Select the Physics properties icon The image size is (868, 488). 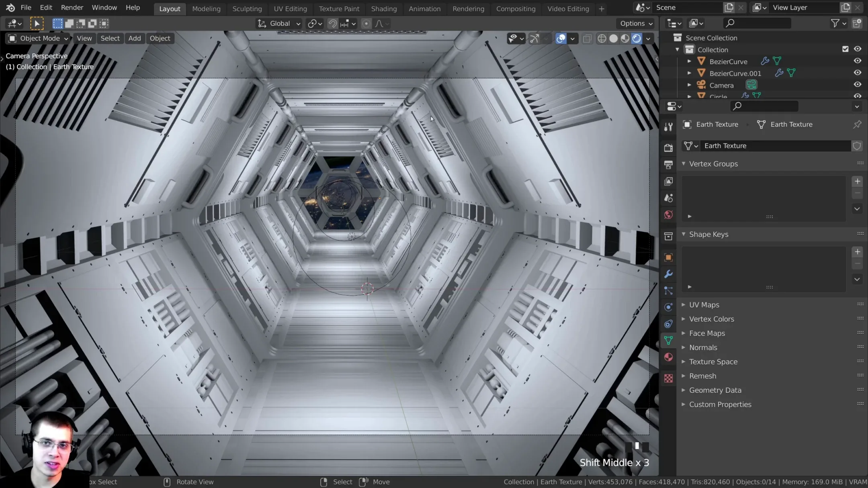pyautogui.click(x=668, y=307)
